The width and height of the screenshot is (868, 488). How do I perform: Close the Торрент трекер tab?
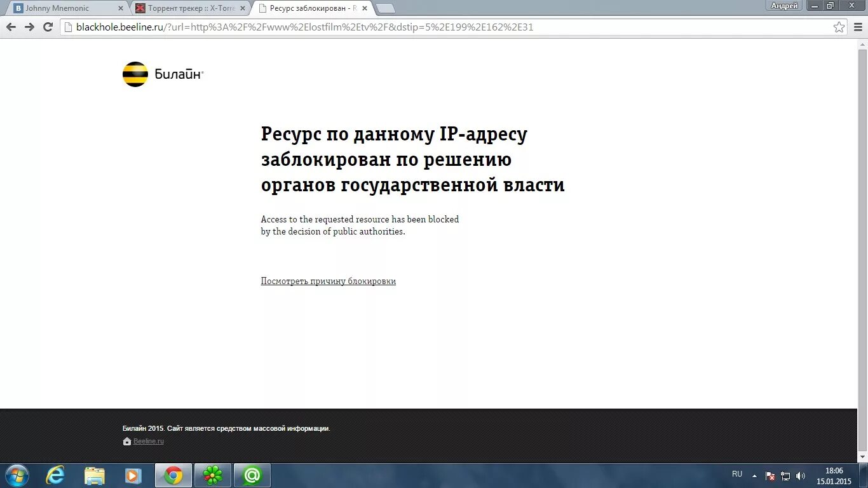point(242,8)
